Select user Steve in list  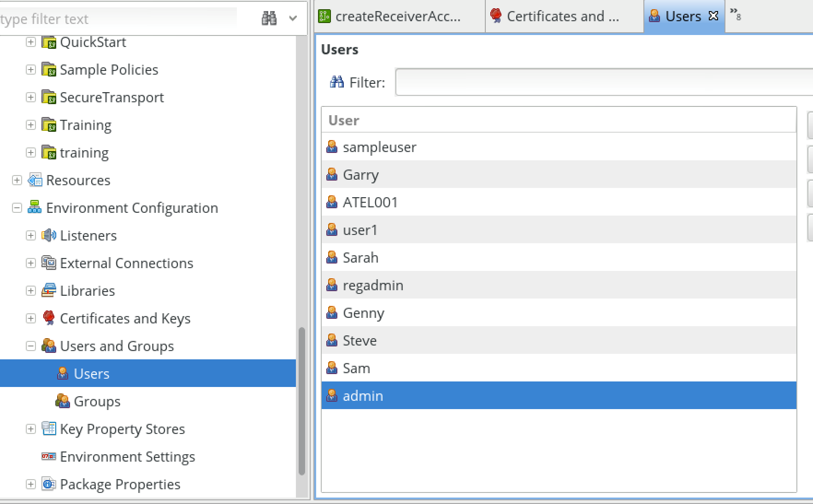pyautogui.click(x=559, y=340)
